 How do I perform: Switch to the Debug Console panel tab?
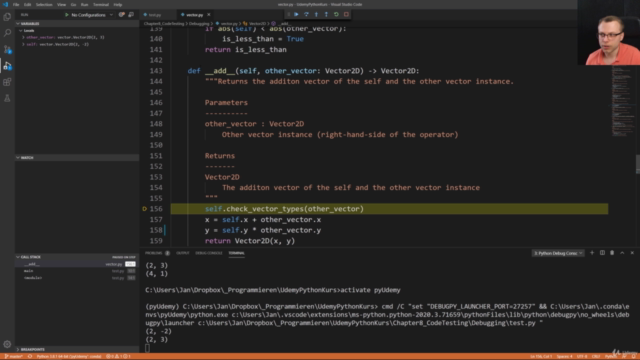209,253
